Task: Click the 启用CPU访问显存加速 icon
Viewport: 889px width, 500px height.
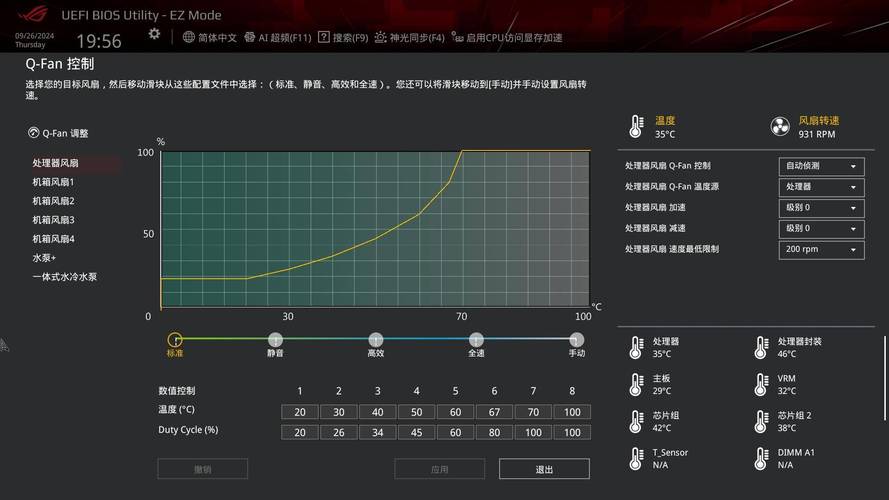Action: [x=457, y=37]
